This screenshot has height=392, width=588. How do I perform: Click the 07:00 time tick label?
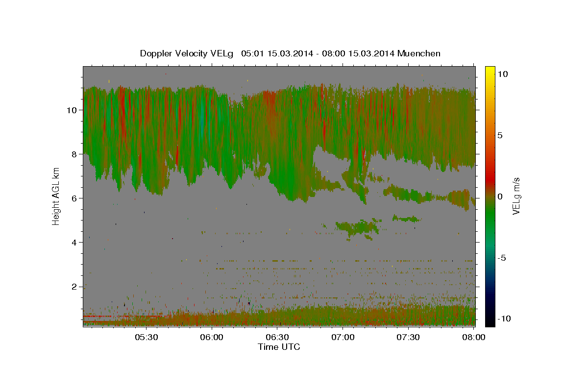[x=343, y=337]
